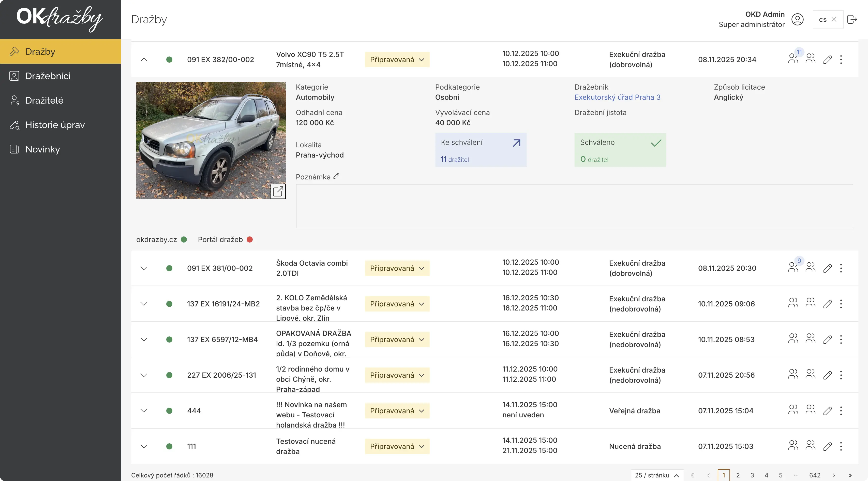Go to page 4

(x=767, y=475)
